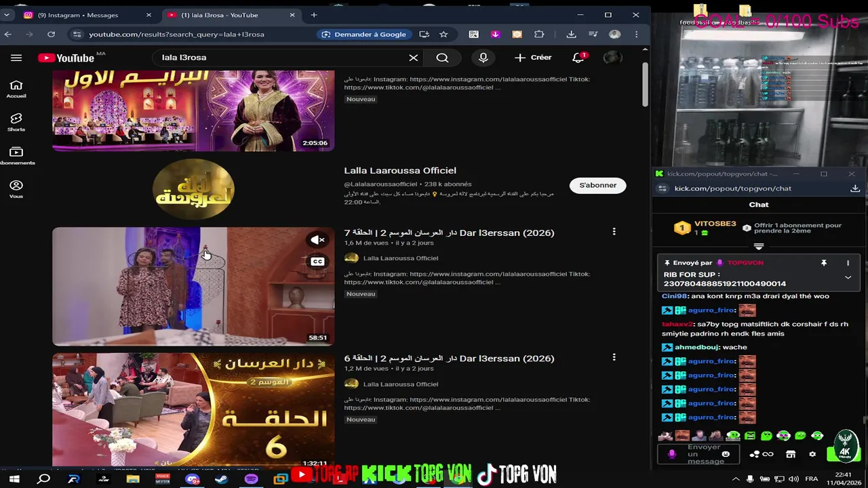Screen dimensions: 868x488
Task: Open the QR code extension icon
Action: tap(473, 34)
